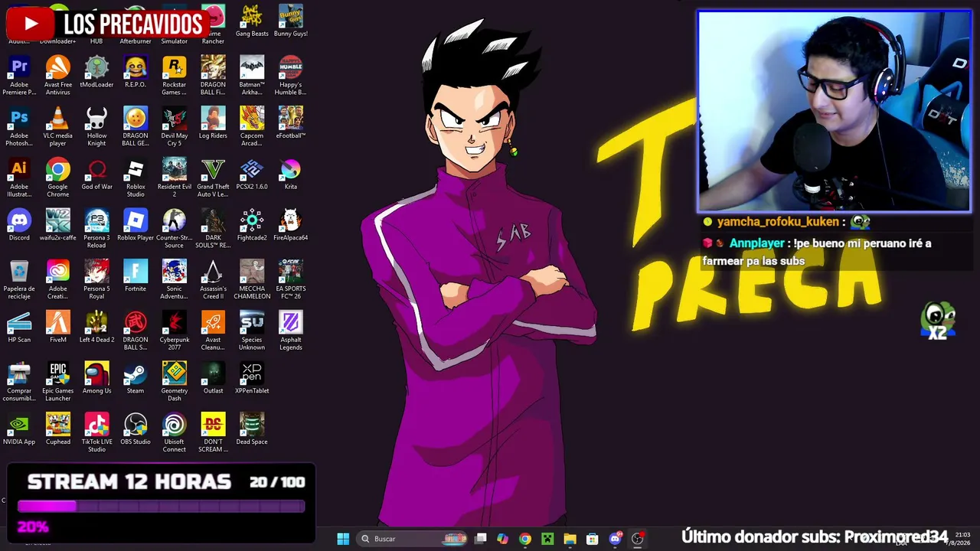Select the MECCHA CHAMELEON desktop icon
Screen dimensions: 980x551
tap(252, 281)
